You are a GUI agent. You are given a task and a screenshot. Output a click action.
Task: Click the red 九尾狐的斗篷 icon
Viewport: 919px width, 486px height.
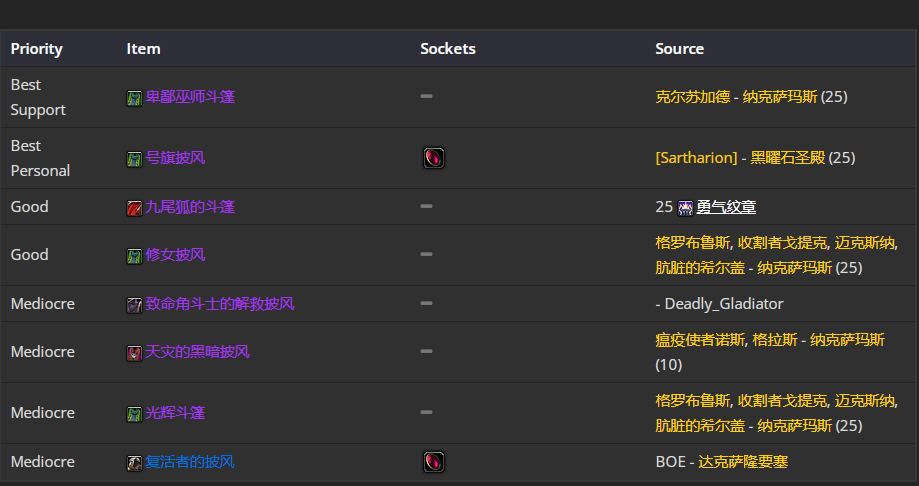click(134, 208)
